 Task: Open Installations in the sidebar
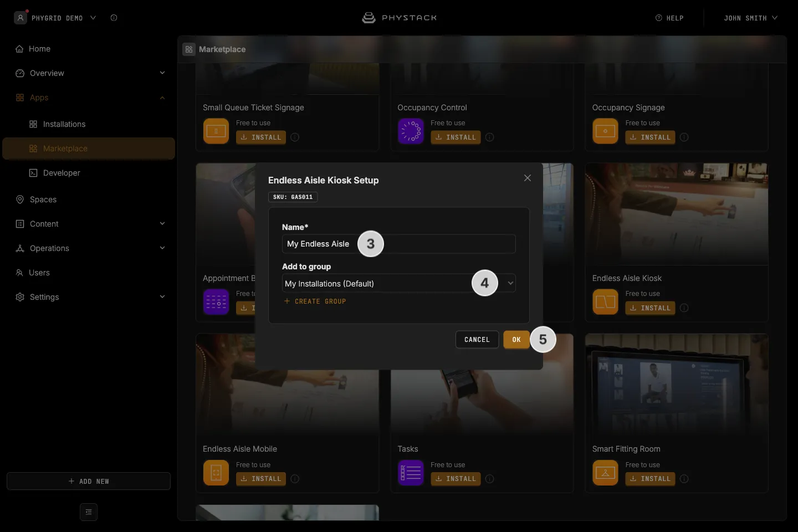click(89, 124)
